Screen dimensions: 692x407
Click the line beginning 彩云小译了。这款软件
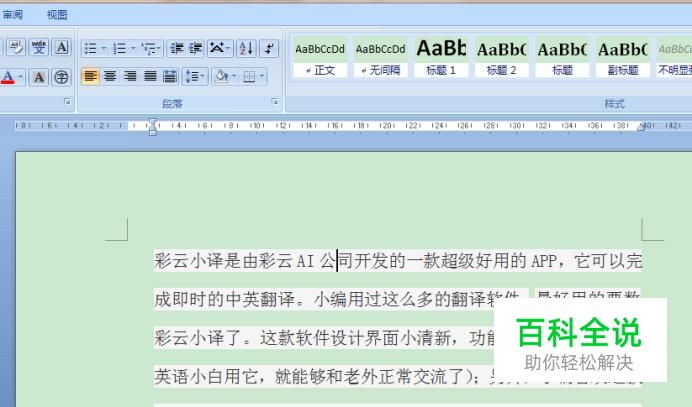325,338
